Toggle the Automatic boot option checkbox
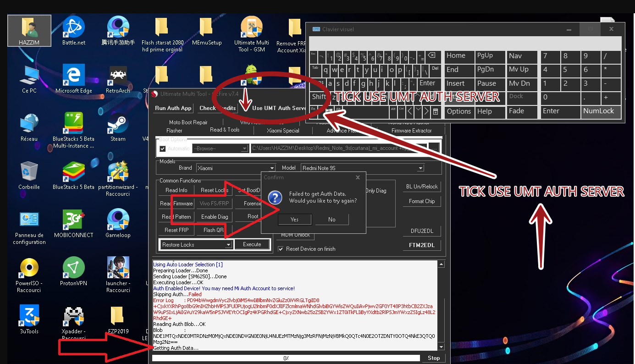This screenshot has height=364, width=635. 162,149
